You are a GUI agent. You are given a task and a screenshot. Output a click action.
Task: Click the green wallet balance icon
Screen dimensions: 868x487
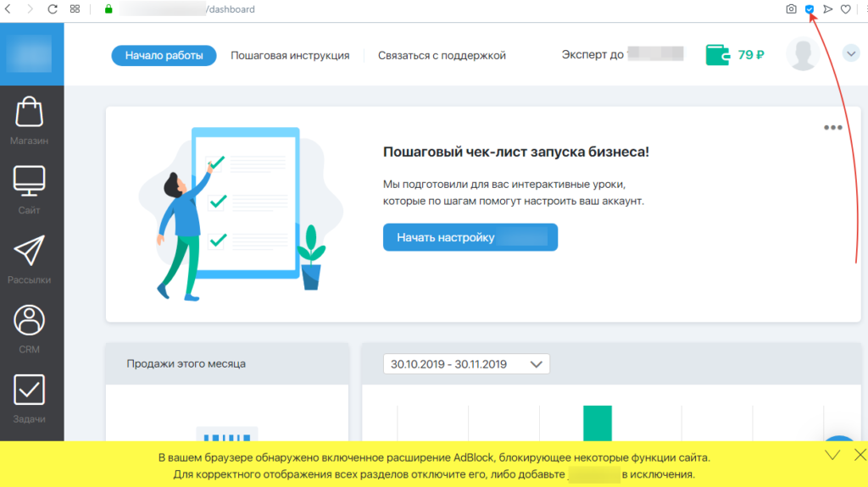click(x=717, y=55)
